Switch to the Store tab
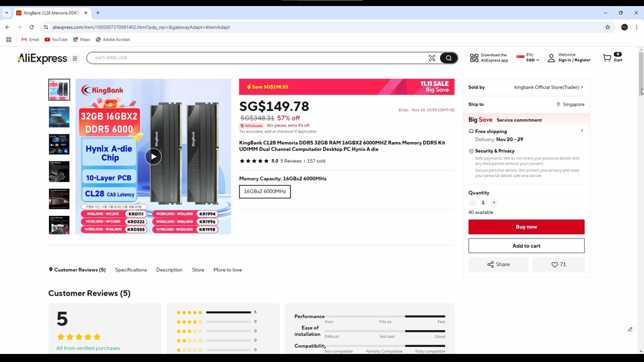 198,270
